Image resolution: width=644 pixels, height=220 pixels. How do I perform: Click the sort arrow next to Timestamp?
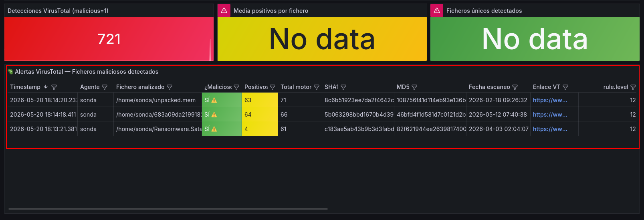coord(46,87)
